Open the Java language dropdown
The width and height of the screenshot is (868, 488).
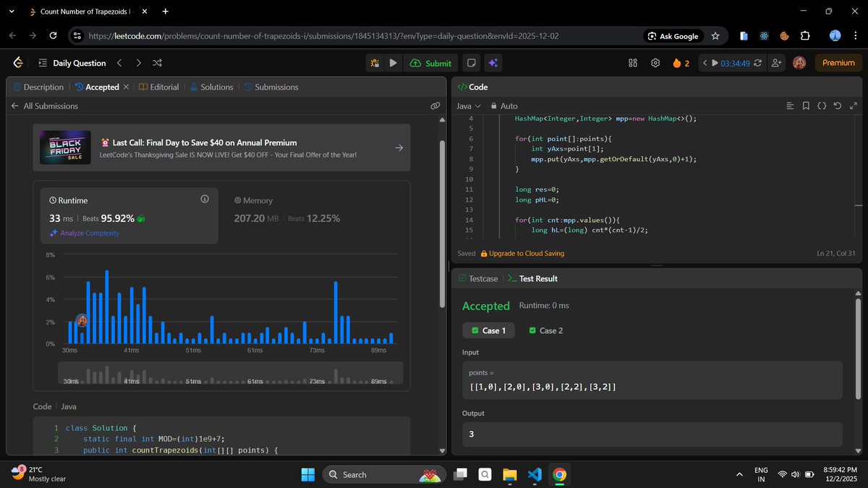click(x=468, y=106)
